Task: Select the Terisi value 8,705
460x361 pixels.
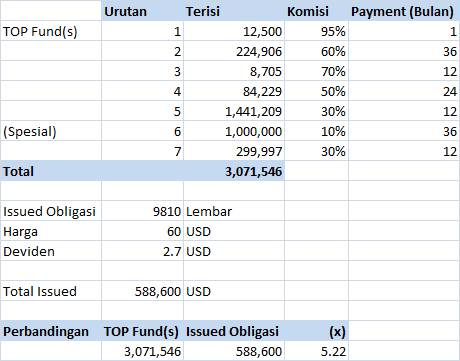Action: tap(234, 71)
